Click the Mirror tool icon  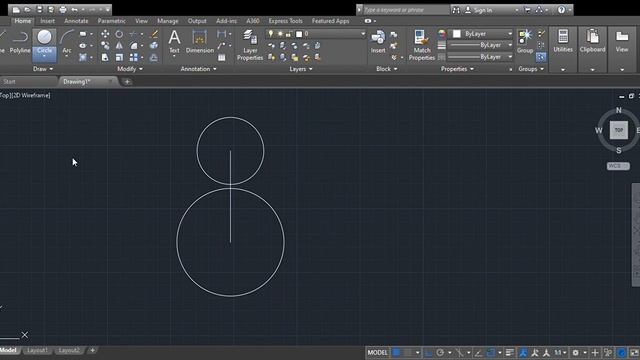[119, 46]
